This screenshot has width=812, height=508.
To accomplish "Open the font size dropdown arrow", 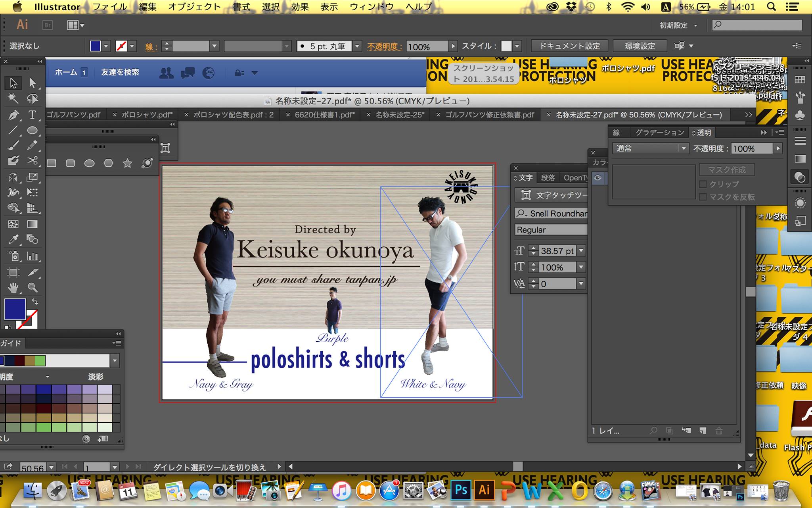I will pos(581,251).
